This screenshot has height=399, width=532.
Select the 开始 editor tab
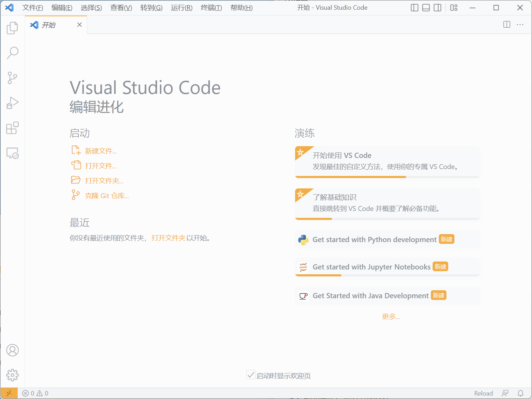pyautogui.click(x=56, y=25)
